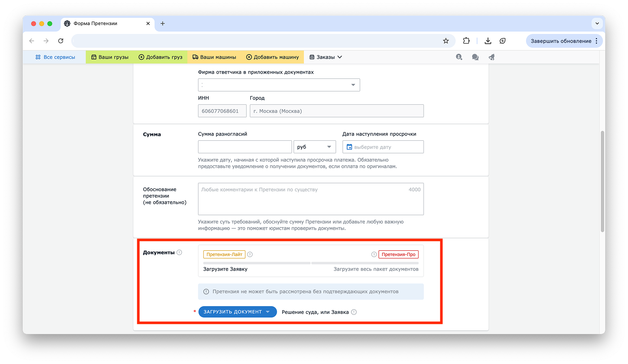Open the Дата наступления просрочки date picker
This screenshot has width=628, height=364.
pyautogui.click(x=383, y=147)
